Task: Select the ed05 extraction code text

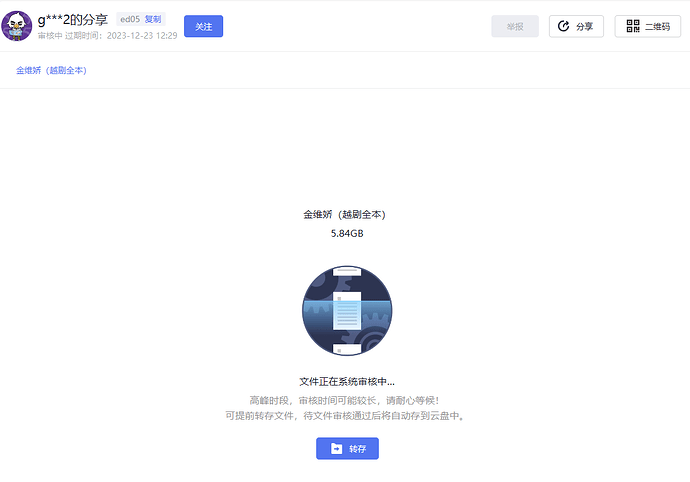Action: (130, 19)
